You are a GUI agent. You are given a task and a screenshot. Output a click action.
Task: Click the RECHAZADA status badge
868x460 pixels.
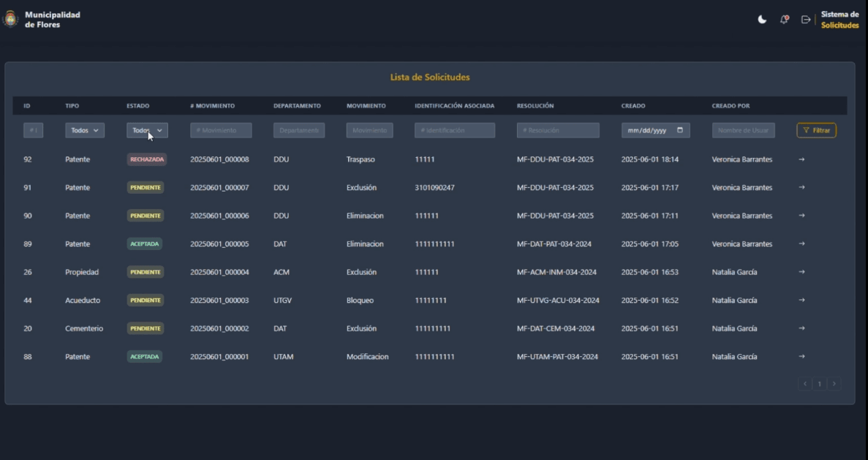(147, 159)
